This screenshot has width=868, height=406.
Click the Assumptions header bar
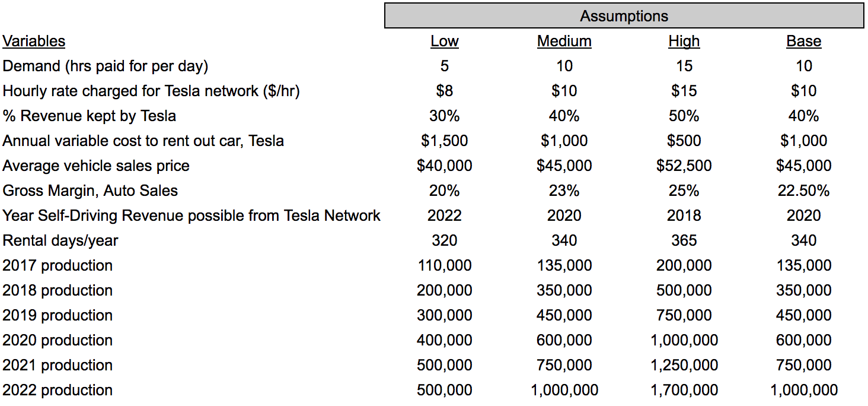624,16
